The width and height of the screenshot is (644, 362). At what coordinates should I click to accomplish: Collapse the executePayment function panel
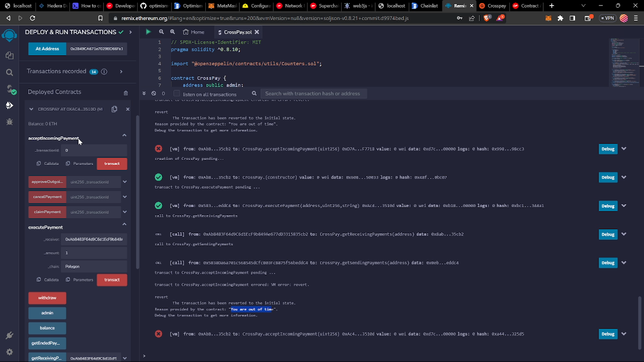click(x=124, y=224)
